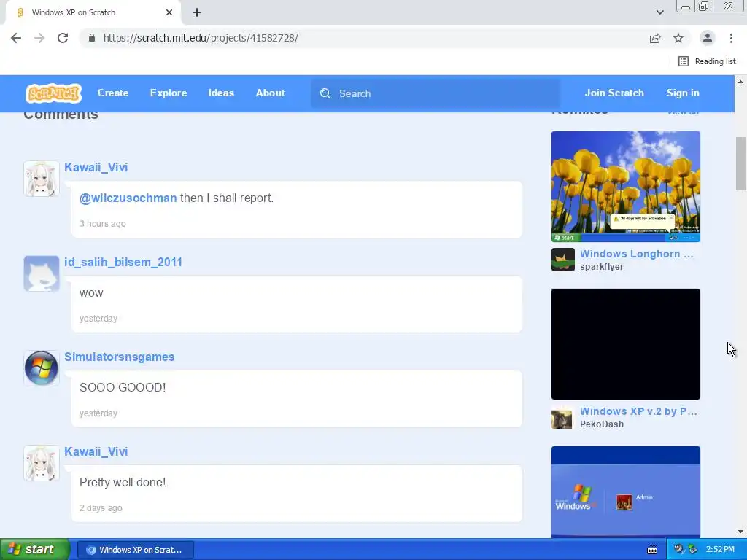Go back with the browser back arrow
This screenshot has height=560, width=747.
click(x=16, y=38)
